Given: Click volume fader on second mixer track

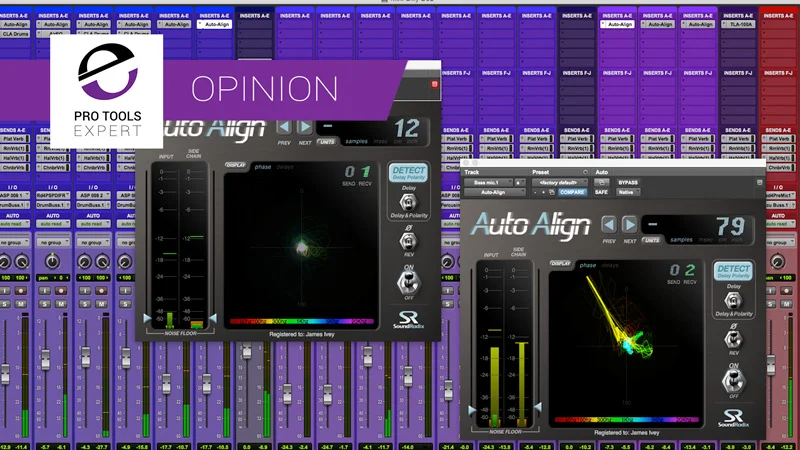Looking at the screenshot, I should (x=45, y=360).
